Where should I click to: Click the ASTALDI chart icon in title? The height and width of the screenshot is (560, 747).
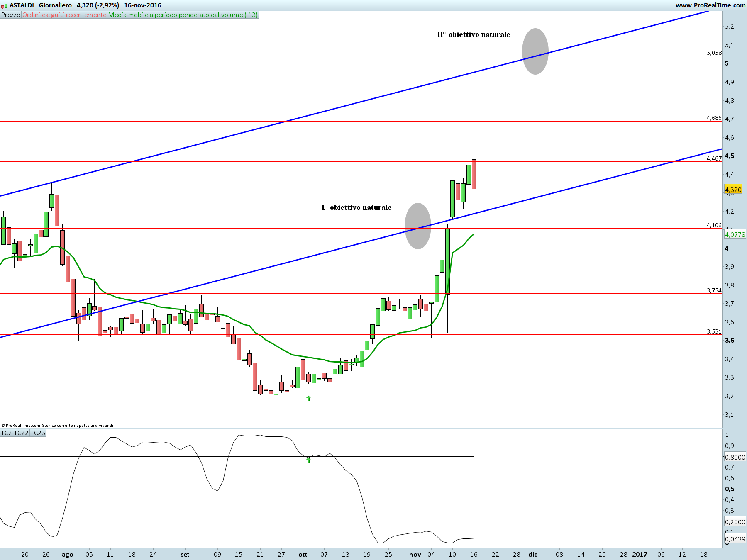4,5
